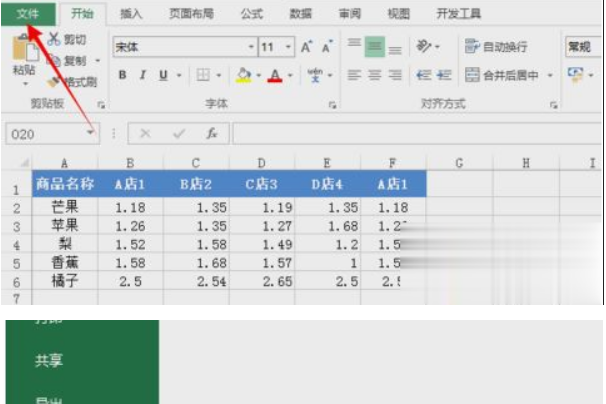
Task: Click the increase indent icon
Action: (x=444, y=75)
